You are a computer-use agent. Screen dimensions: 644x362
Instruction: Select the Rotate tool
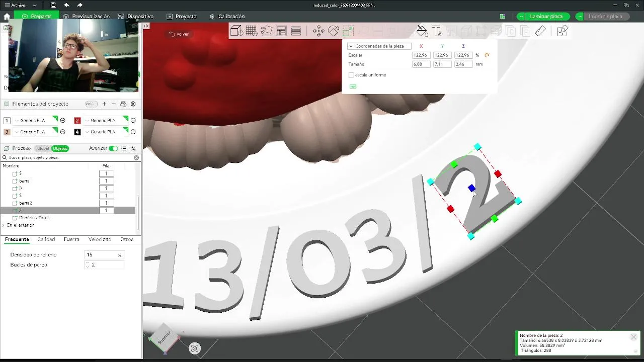(333, 31)
